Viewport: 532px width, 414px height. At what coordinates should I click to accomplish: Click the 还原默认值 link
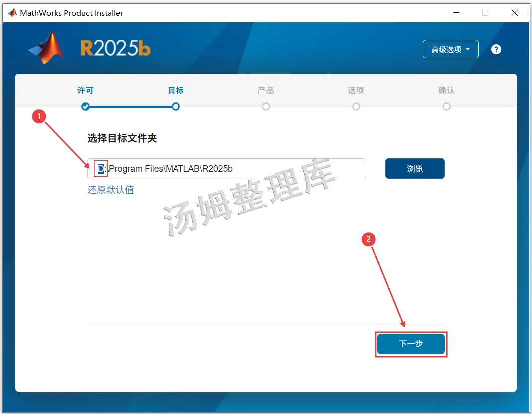111,190
